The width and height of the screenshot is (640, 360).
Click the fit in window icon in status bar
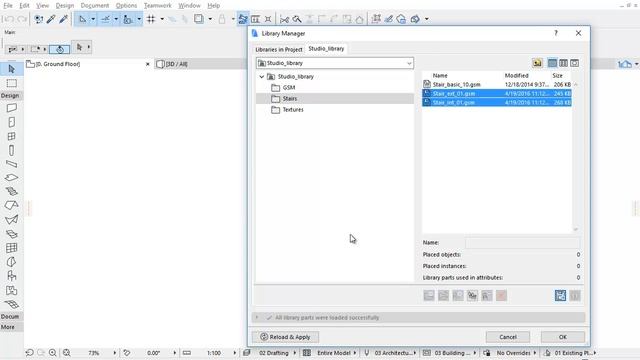click(67, 353)
